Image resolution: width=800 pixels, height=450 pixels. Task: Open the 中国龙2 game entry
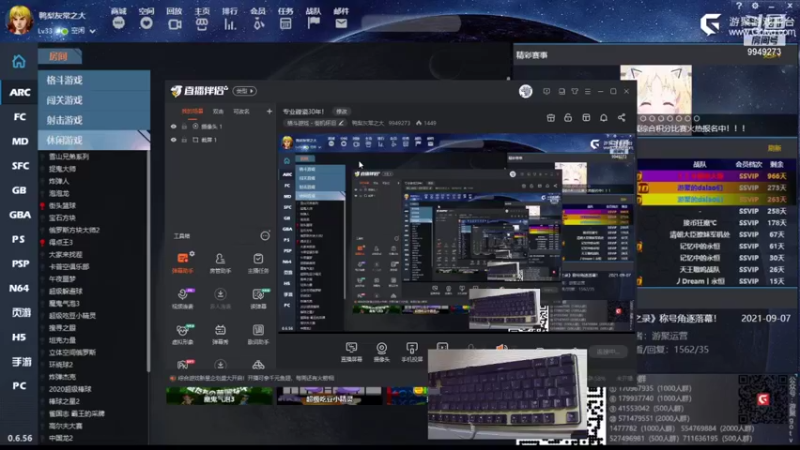click(x=61, y=438)
